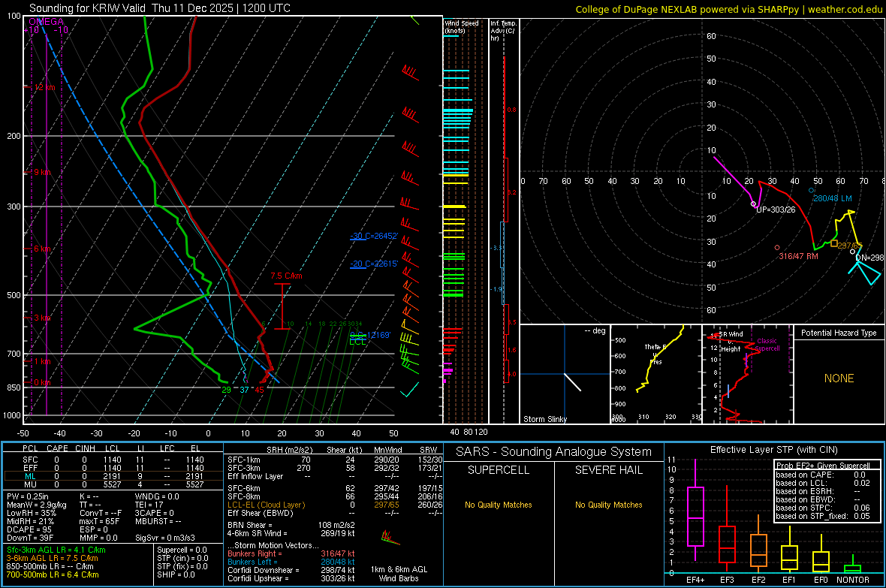Viewport: 886px width, 588px height.
Task: Click the magenta OMEGA label
Action: [47, 22]
